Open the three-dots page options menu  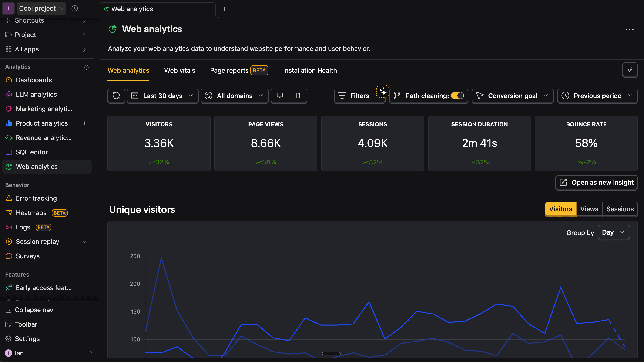pos(629,30)
